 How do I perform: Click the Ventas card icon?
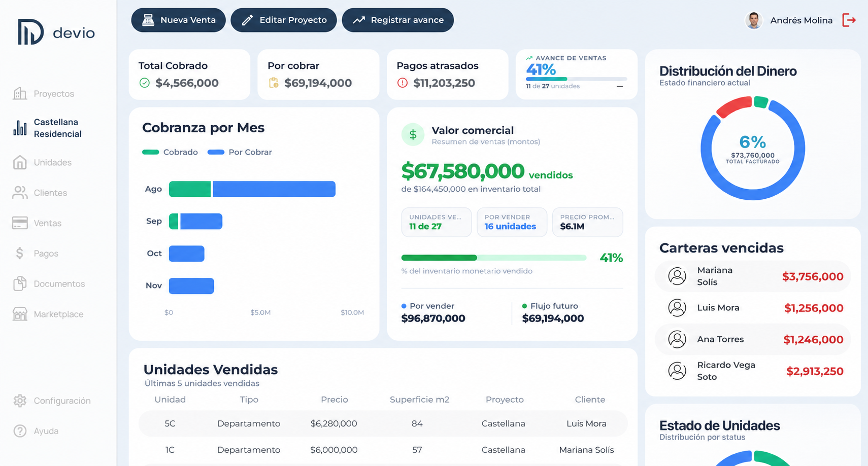(20, 223)
